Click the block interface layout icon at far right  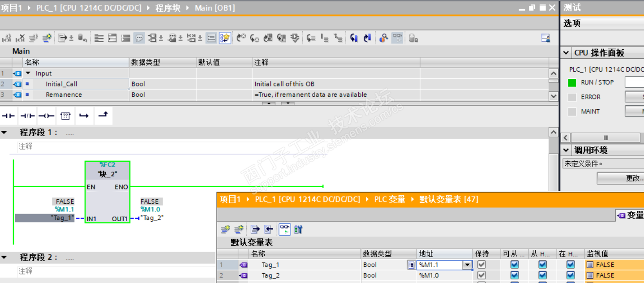[x=545, y=39]
